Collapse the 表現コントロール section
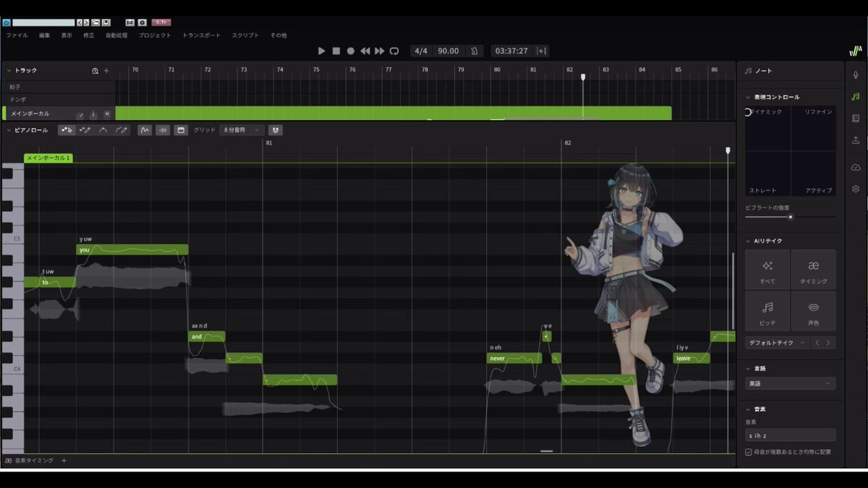 click(749, 97)
